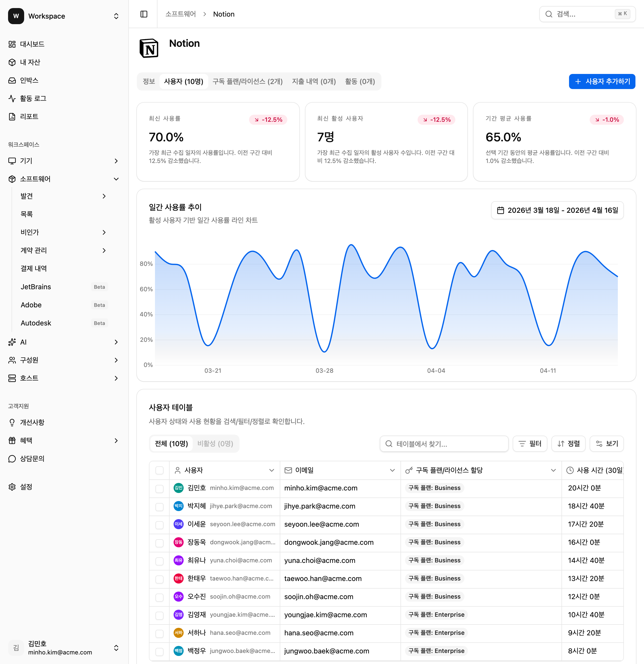Open 개선사항 lightbulb icon
This screenshot has width=644, height=664.
click(12, 423)
